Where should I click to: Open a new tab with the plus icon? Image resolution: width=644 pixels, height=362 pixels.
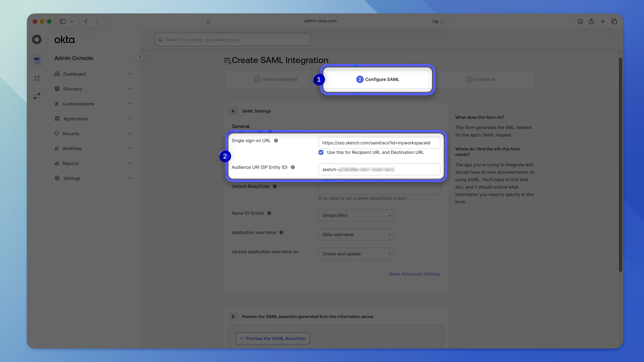(603, 21)
